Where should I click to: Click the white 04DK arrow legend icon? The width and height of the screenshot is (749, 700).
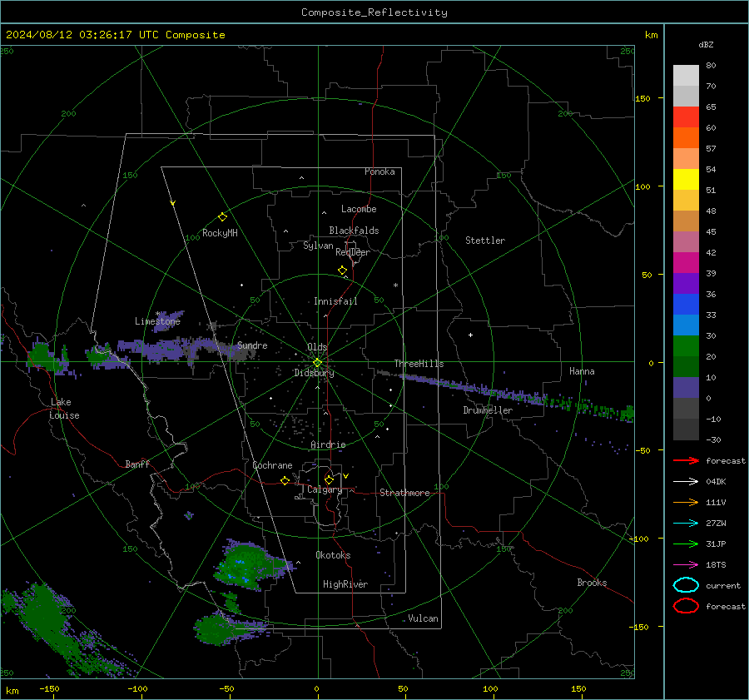tap(686, 481)
